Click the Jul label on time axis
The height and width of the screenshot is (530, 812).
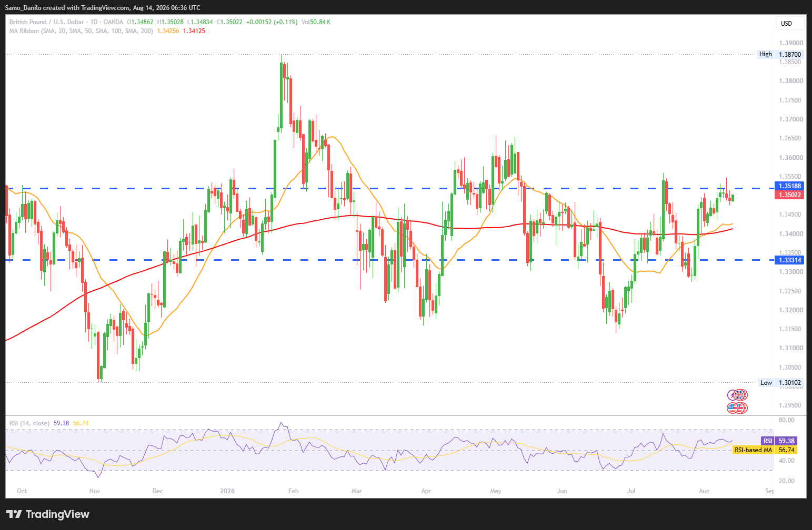pyautogui.click(x=631, y=491)
